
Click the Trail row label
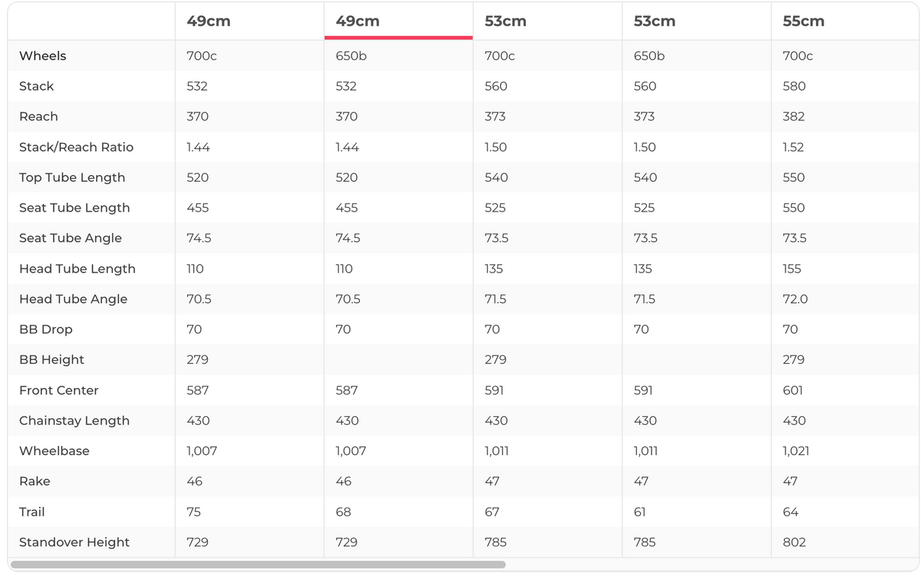click(32, 511)
